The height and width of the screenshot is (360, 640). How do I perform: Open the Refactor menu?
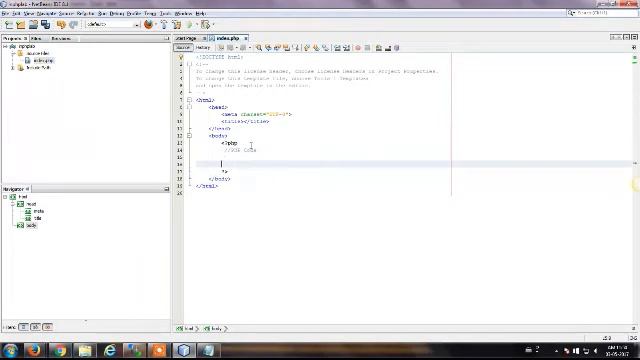85,13
